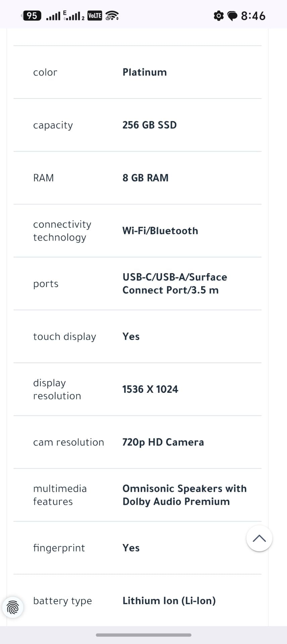Tap the bottom navigation gesture bar
This screenshot has height=644, width=287.
click(143, 635)
